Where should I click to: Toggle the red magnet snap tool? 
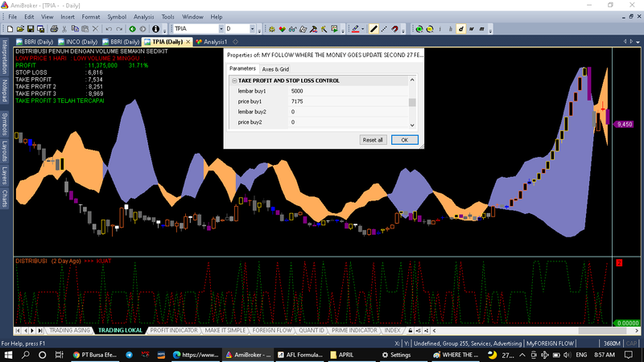pos(394,29)
